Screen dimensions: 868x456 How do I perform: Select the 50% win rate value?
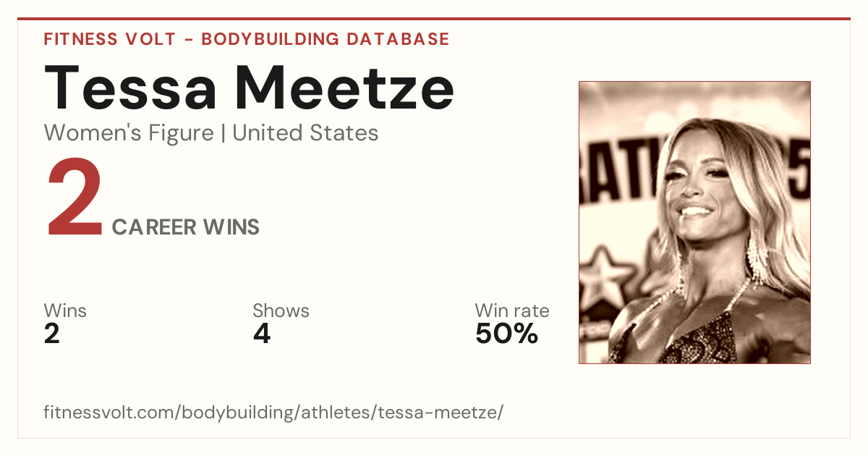click(506, 334)
